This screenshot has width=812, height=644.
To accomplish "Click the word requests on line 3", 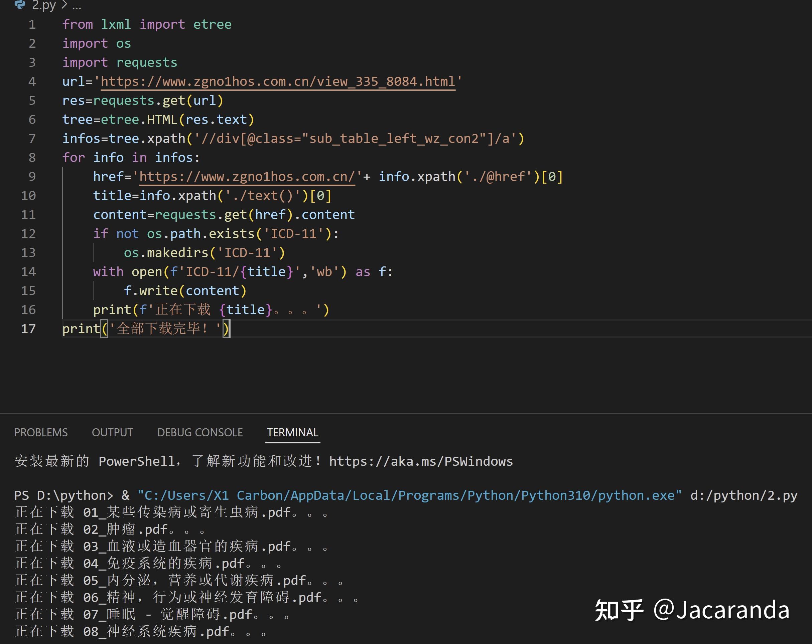I will [x=147, y=62].
